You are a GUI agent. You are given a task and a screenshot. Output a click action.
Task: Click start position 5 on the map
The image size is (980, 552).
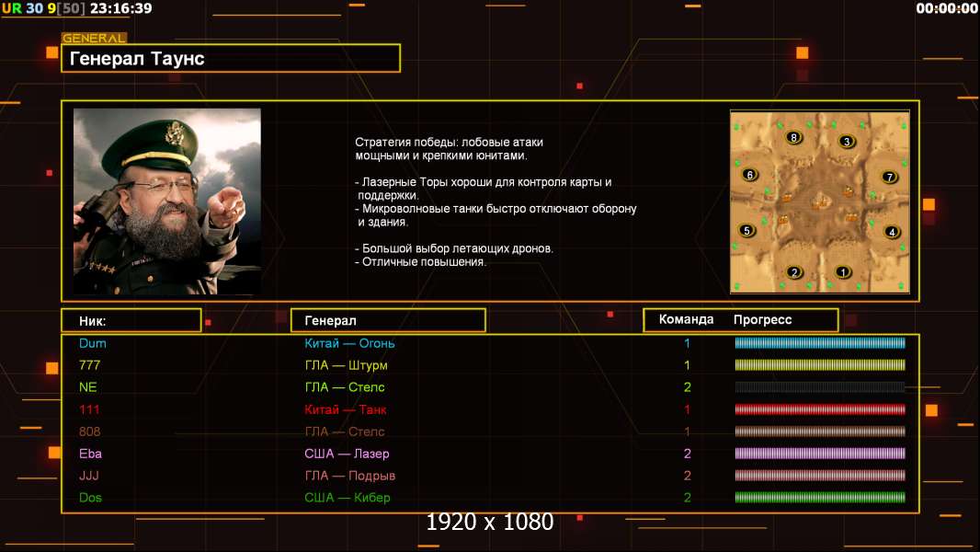coord(746,231)
